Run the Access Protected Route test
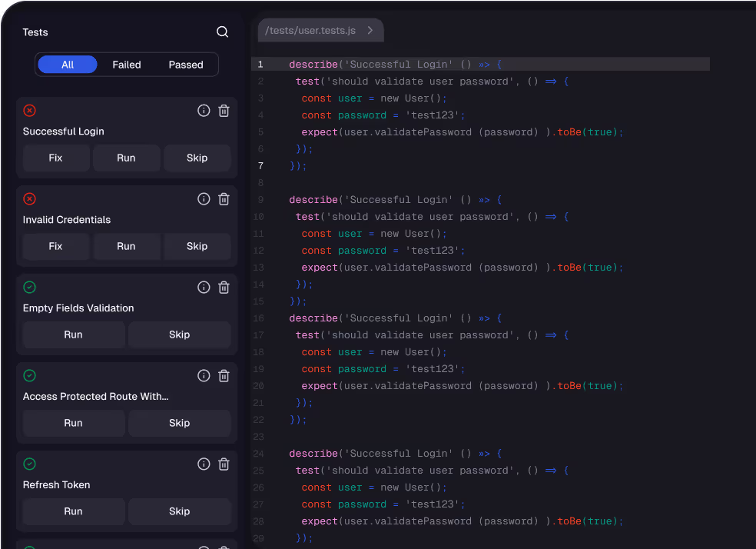756x549 pixels. pyautogui.click(x=73, y=423)
